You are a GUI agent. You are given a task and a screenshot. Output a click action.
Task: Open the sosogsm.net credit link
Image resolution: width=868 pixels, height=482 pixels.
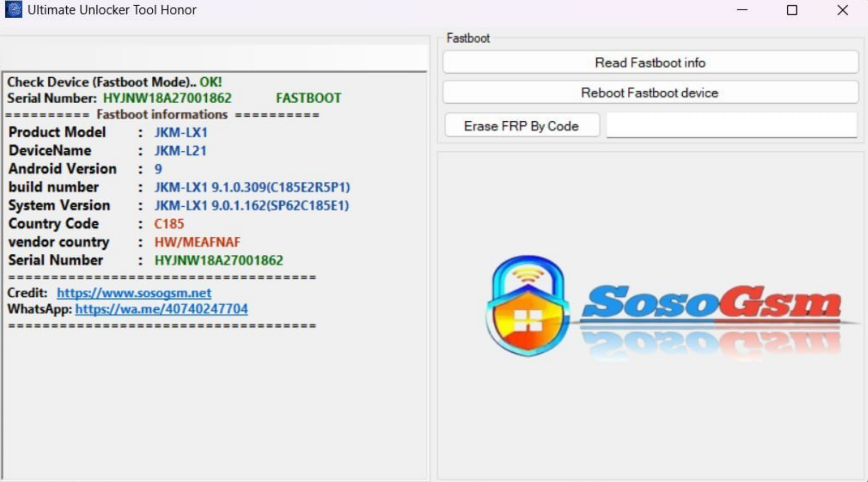click(x=134, y=293)
